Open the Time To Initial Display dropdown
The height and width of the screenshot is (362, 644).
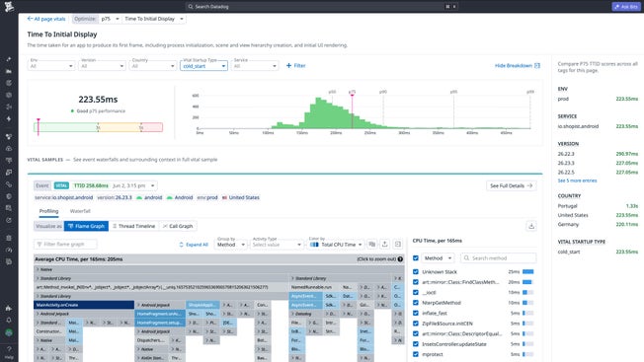click(154, 19)
